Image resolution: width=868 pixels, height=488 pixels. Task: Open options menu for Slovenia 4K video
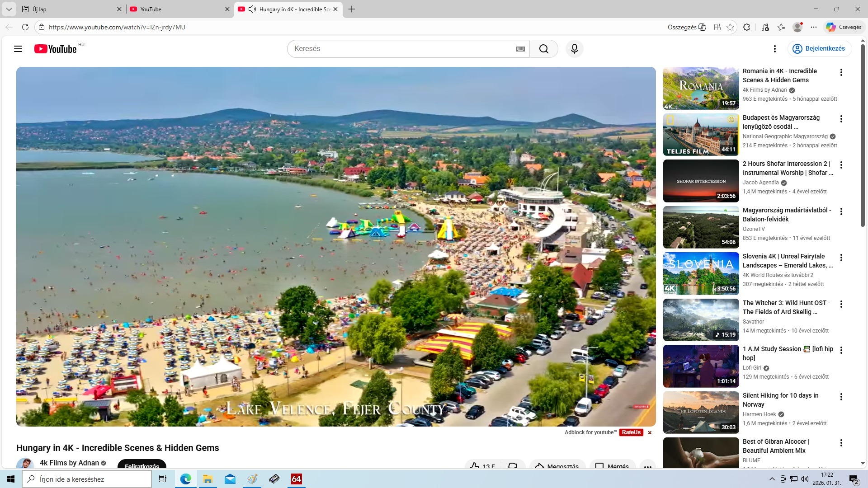pos(841,258)
